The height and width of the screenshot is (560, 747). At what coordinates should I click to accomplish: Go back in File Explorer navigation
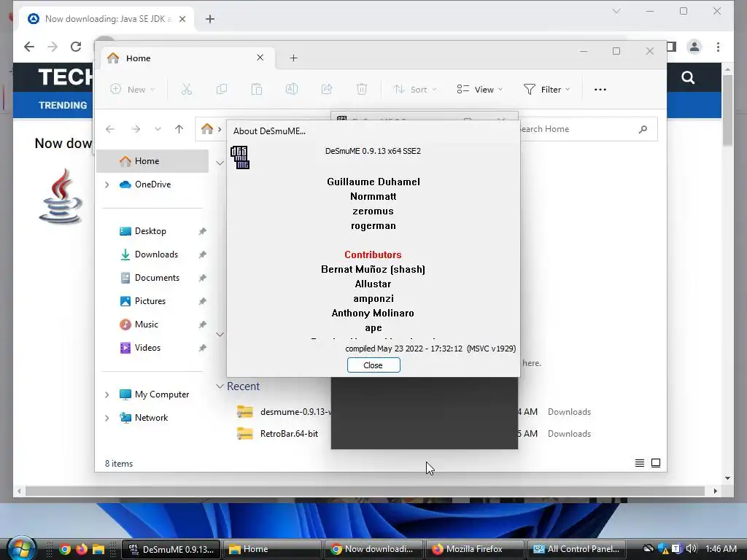[110, 129]
